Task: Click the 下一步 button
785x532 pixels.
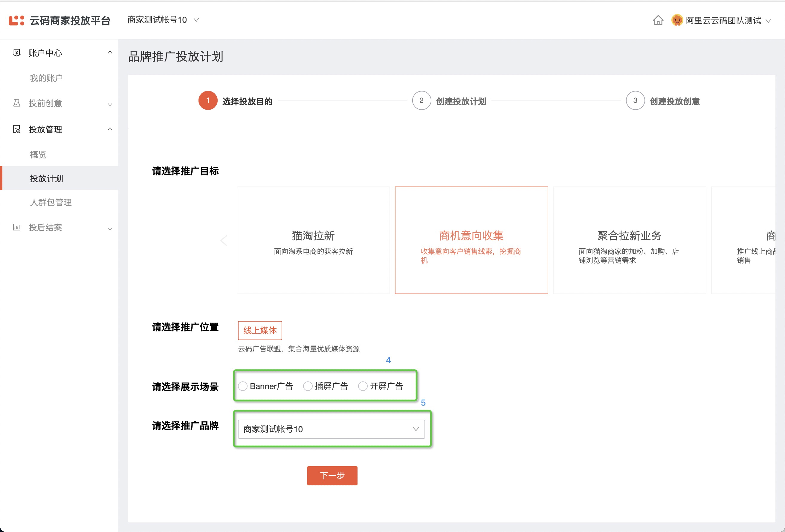Action: click(x=332, y=476)
